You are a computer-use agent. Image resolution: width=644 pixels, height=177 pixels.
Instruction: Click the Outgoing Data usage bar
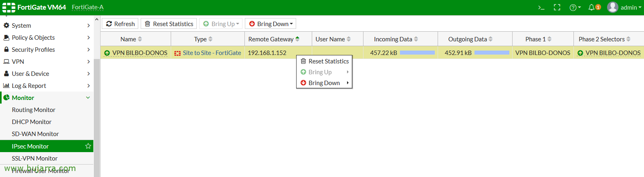click(492, 53)
